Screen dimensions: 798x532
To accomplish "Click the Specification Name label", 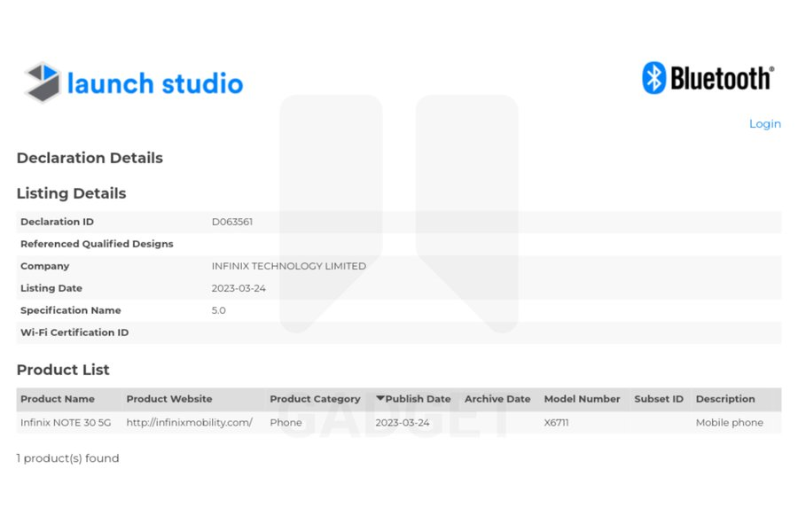I will click(71, 310).
